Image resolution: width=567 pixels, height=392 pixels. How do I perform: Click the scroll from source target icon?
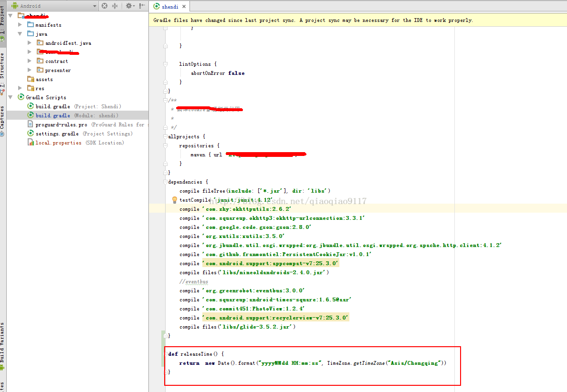pos(105,6)
